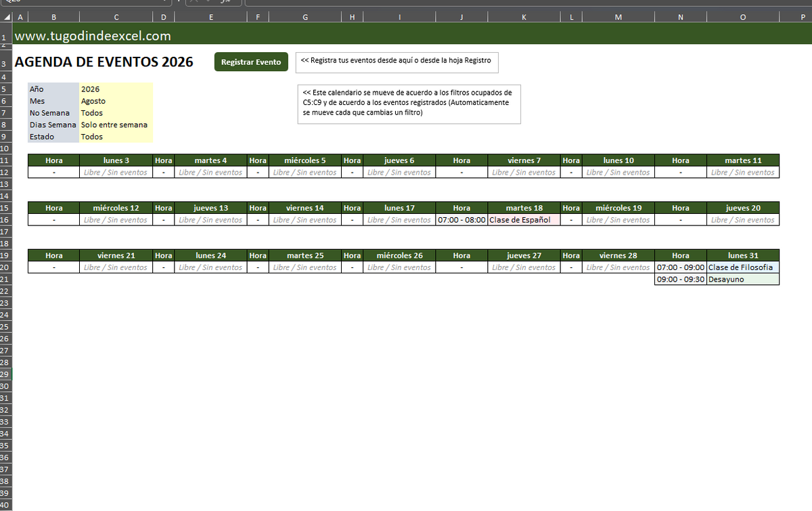Image resolution: width=812 pixels, height=511 pixels.
Task: Select the Estado label cell
Action: click(53, 137)
